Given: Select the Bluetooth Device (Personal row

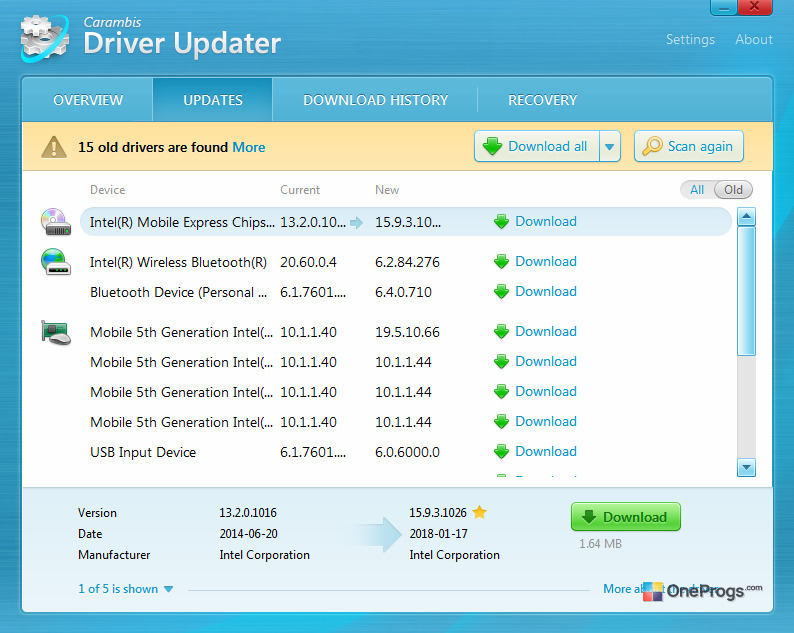Looking at the screenshot, I should 406,292.
